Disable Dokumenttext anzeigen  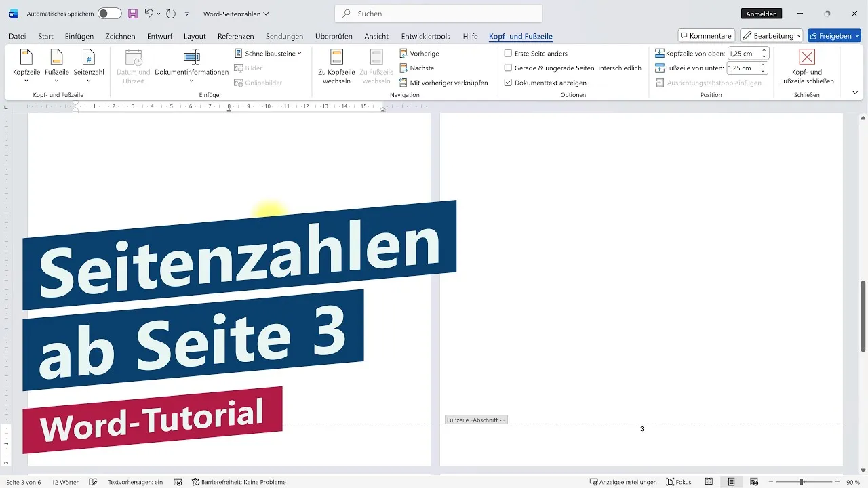pyautogui.click(x=509, y=82)
